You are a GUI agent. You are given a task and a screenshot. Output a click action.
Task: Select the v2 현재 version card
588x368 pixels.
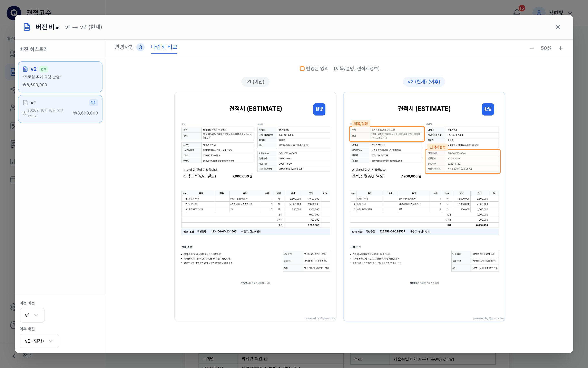60,77
